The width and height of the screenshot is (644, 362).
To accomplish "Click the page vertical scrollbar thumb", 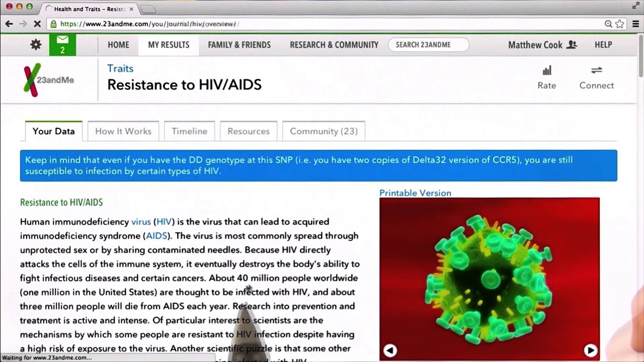I will tap(640, 55).
